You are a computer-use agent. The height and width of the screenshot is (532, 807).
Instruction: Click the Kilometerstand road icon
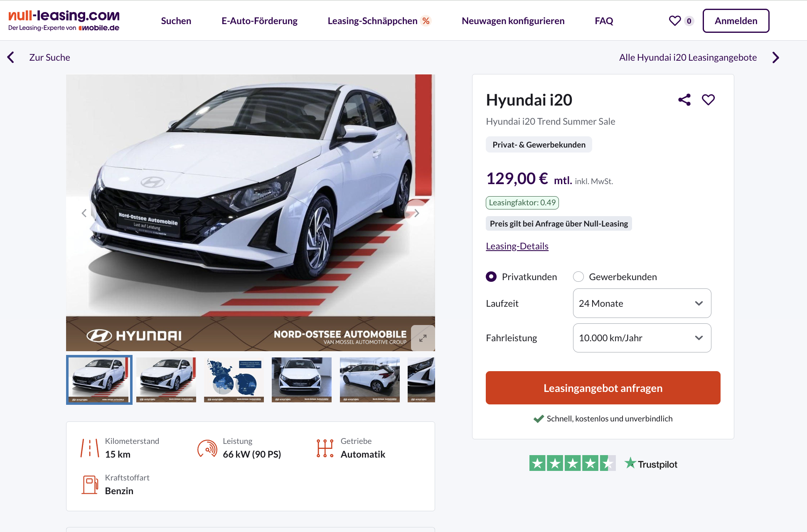coord(90,448)
